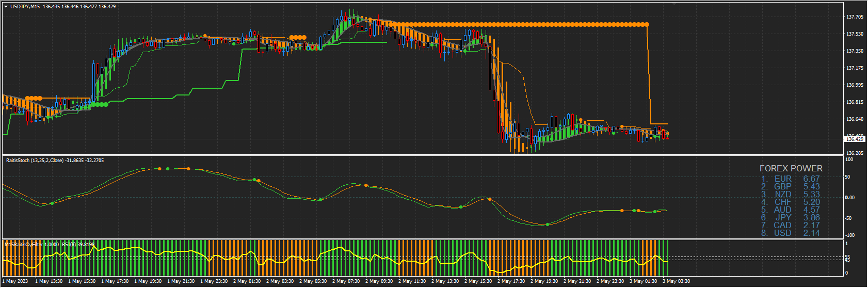Click the FOREX POWER heading

791,168
